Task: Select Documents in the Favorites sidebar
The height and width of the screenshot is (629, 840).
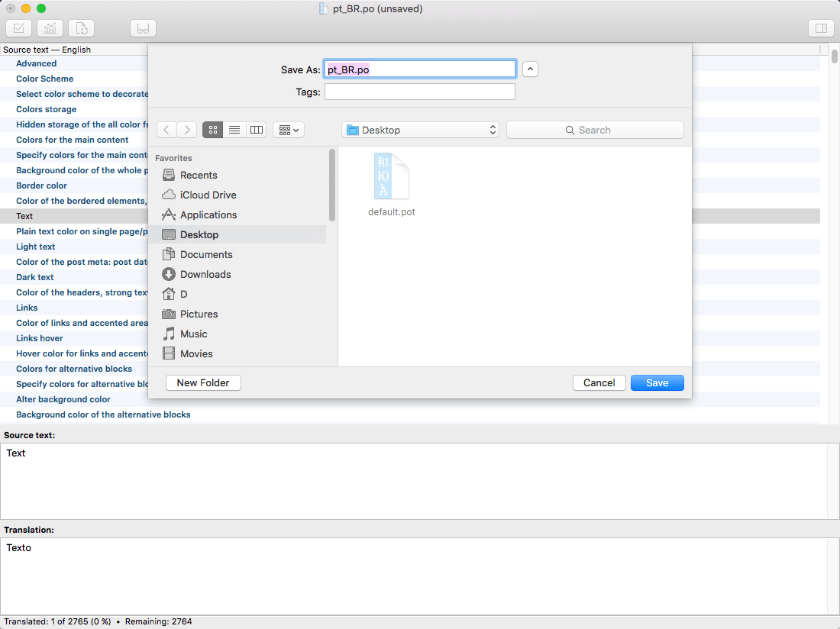Action: pyautogui.click(x=206, y=254)
